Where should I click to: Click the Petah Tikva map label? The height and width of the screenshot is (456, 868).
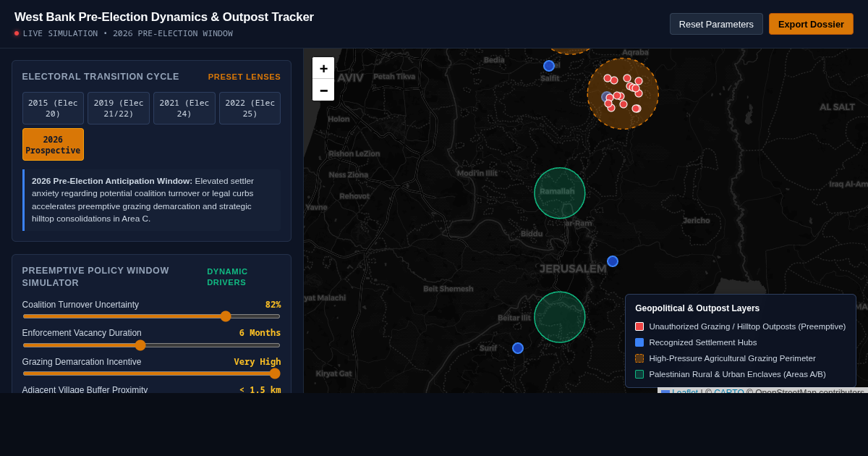tap(394, 77)
